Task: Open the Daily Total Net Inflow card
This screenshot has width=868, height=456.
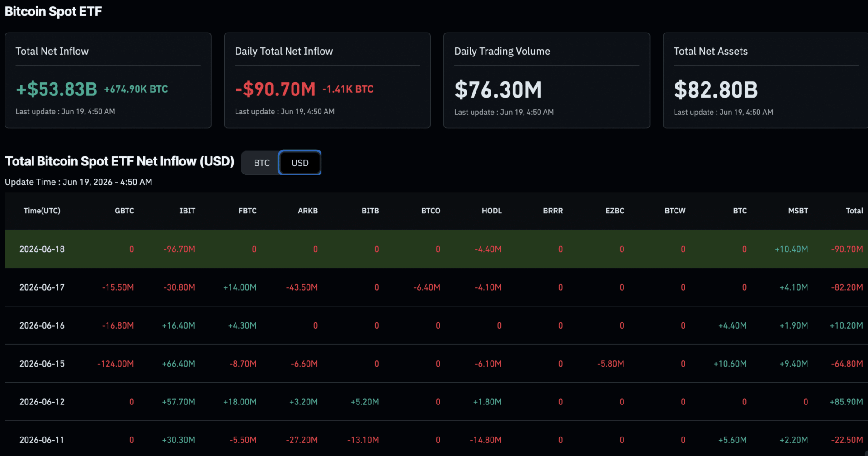Action: coord(327,80)
